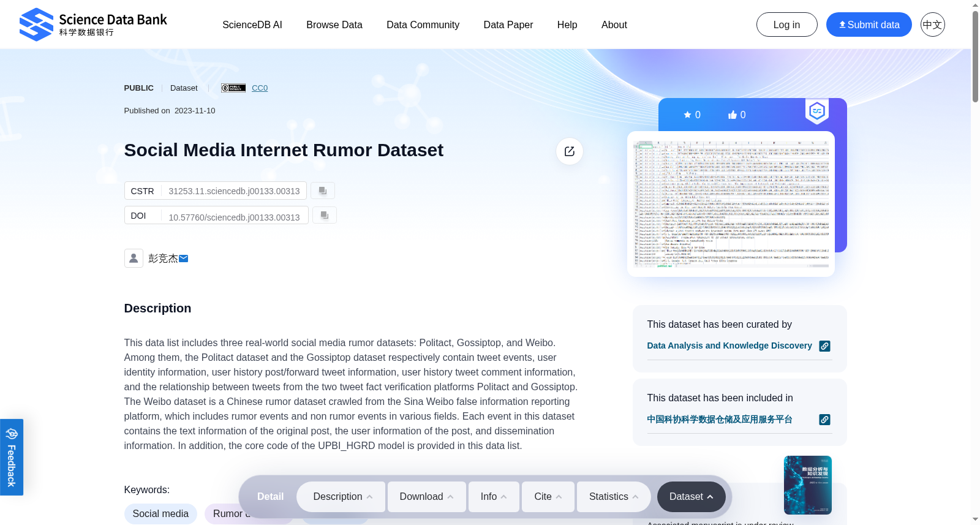Select the Detail tab in floating bar
The image size is (980, 525).
click(x=270, y=497)
